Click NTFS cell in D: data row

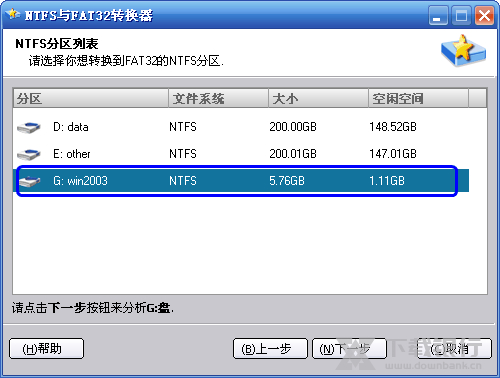(x=183, y=127)
